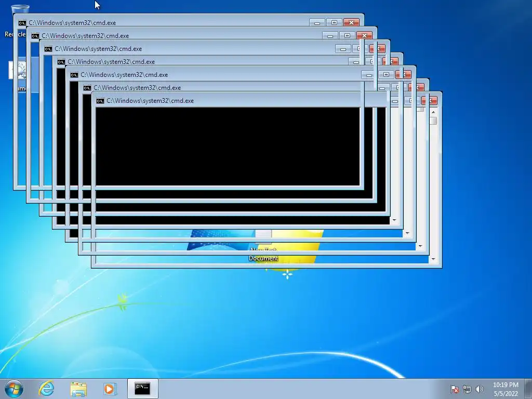This screenshot has width=532, height=399.
Task: Open system menu icon of fifth cmd window from top
Action: (74, 75)
